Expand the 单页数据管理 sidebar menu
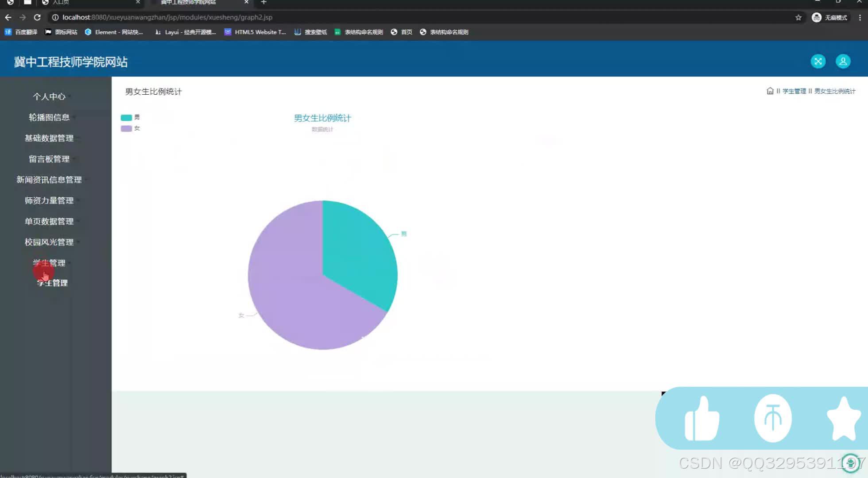This screenshot has width=868, height=478. [49, 221]
